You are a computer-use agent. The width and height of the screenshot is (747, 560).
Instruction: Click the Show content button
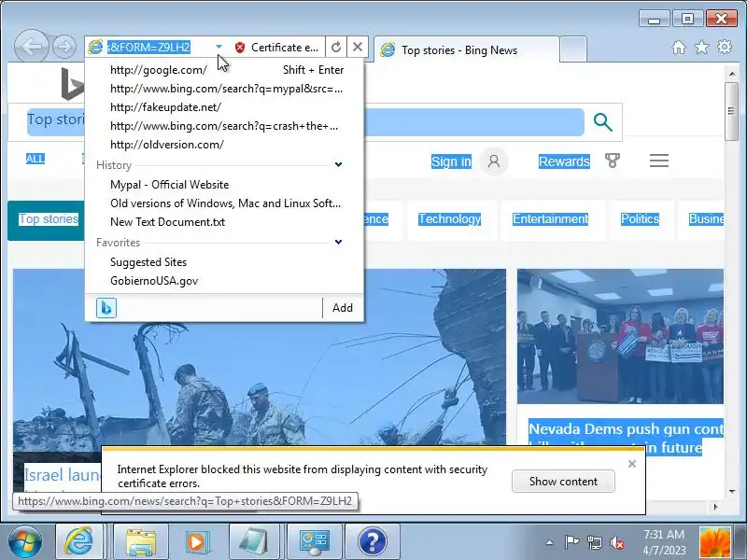(563, 482)
